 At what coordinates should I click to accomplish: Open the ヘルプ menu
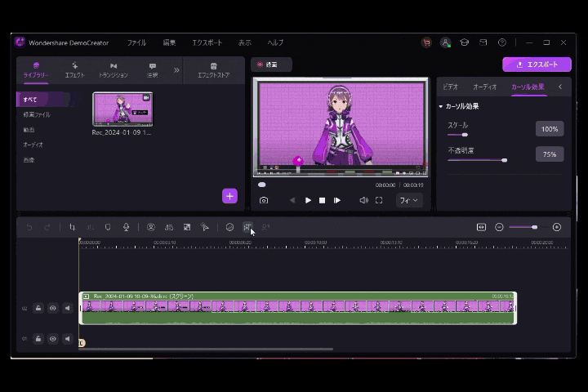(275, 42)
